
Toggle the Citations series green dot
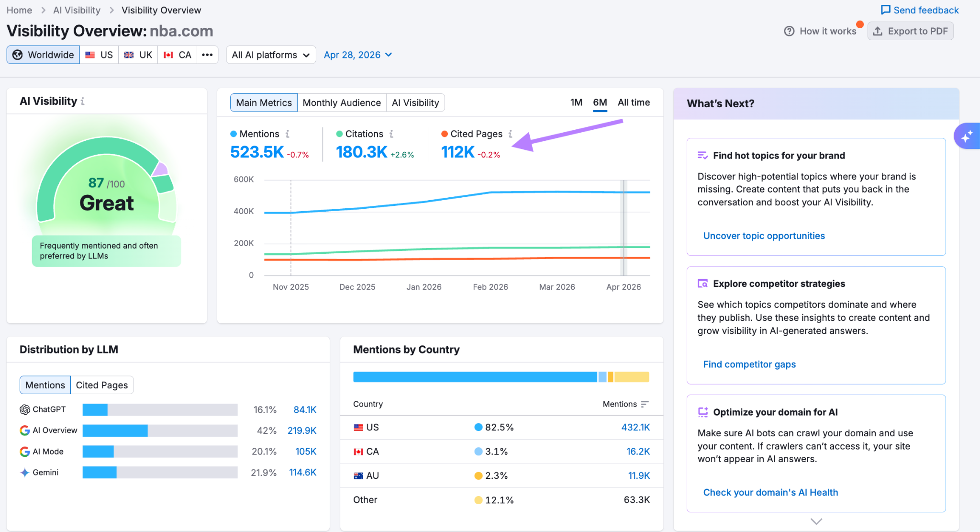tap(339, 134)
